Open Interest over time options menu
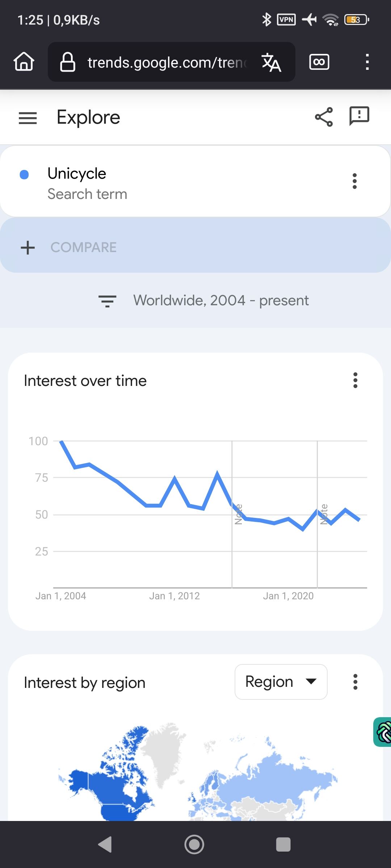The image size is (391, 868). 356,380
